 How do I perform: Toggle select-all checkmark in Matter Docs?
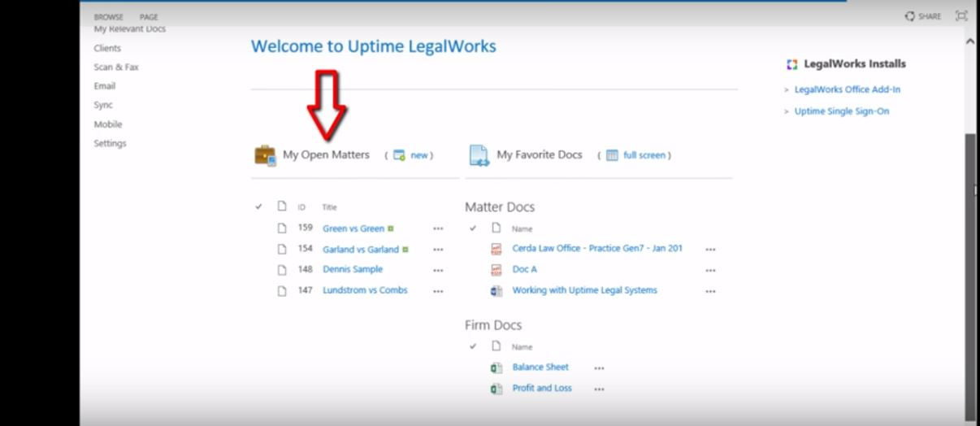[473, 228]
